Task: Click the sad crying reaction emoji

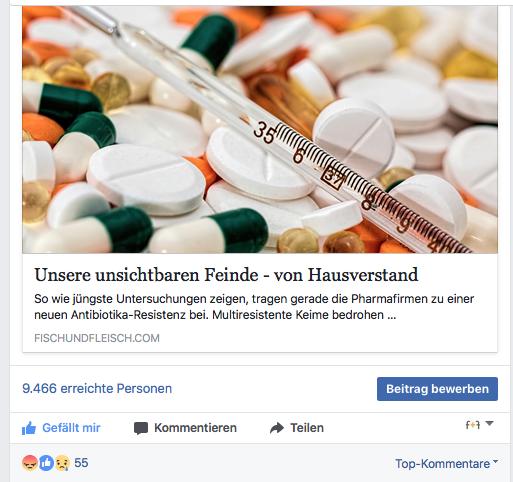Action: 62,463
